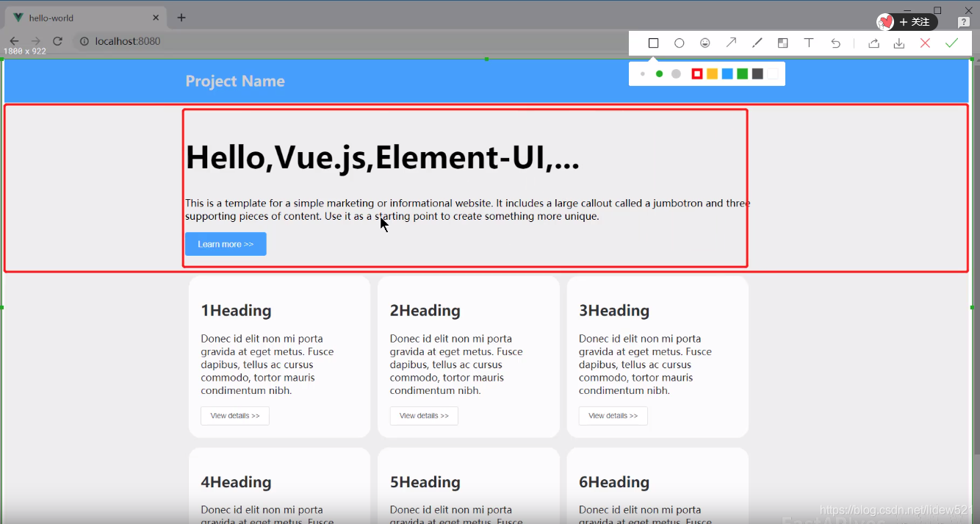
Task: Click the 2Heading card title
Action: (425, 311)
